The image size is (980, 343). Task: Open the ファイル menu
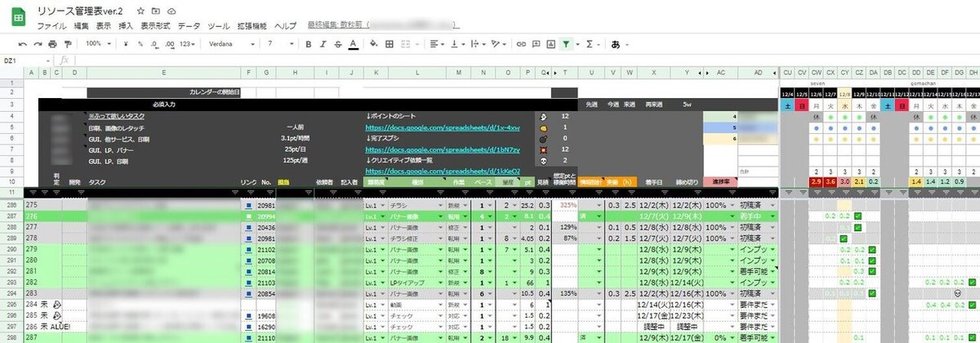coord(51,26)
